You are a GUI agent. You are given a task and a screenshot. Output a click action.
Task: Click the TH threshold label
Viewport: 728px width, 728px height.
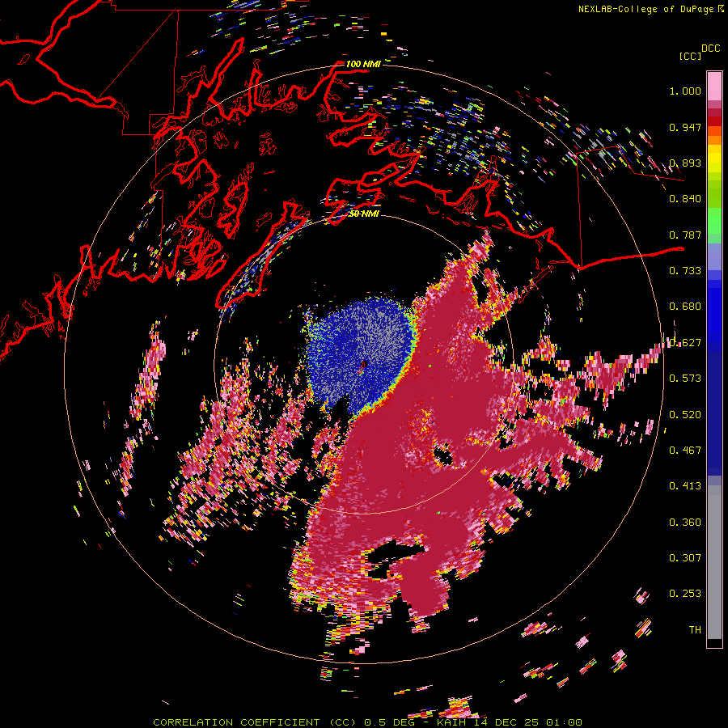tap(695, 630)
